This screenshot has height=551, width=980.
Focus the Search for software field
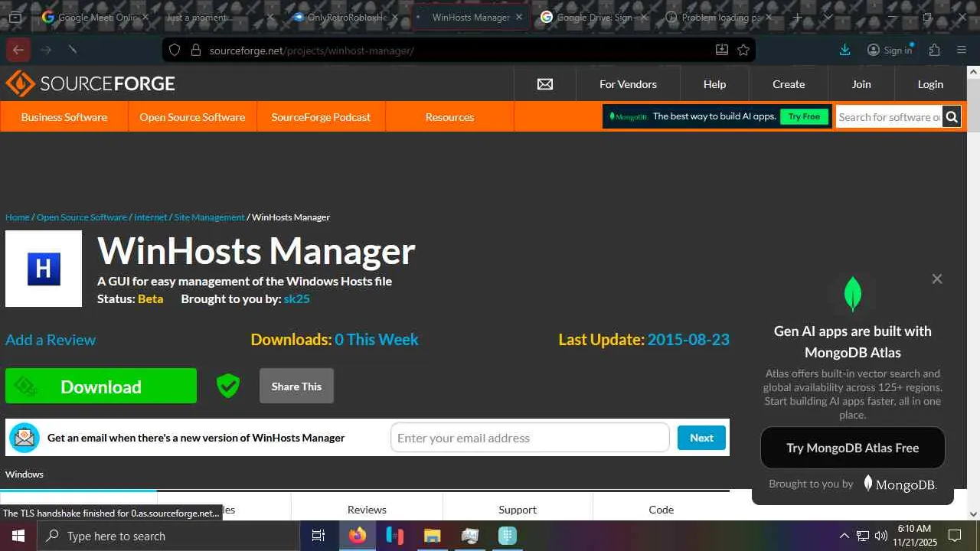[x=889, y=117]
